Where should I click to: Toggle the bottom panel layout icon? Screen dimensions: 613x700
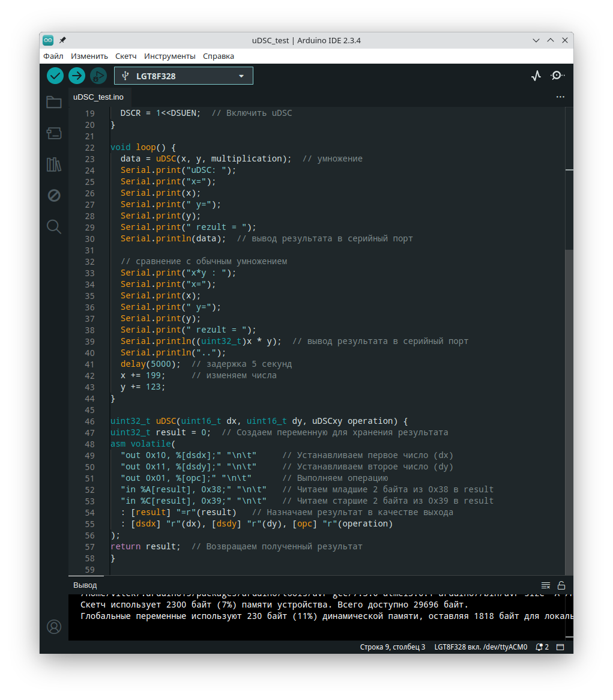point(560,647)
